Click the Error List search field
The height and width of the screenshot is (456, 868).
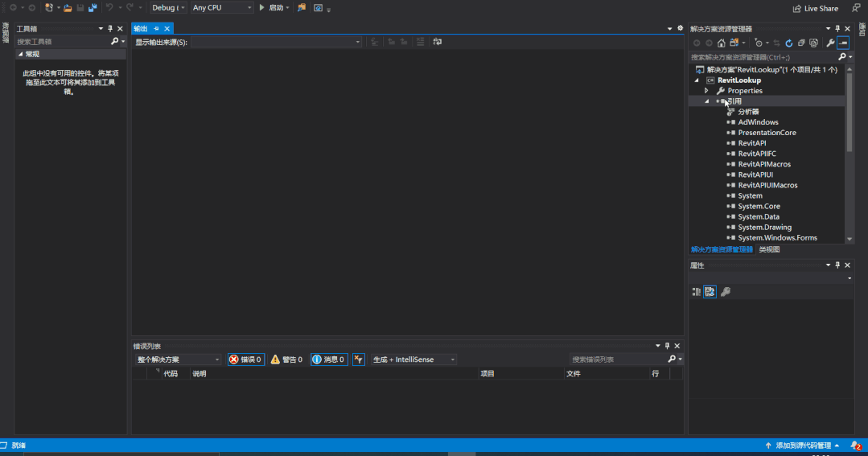coord(617,359)
